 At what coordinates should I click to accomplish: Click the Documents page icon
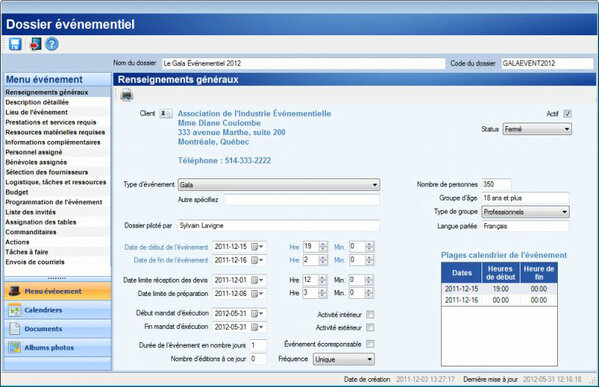click(x=15, y=329)
